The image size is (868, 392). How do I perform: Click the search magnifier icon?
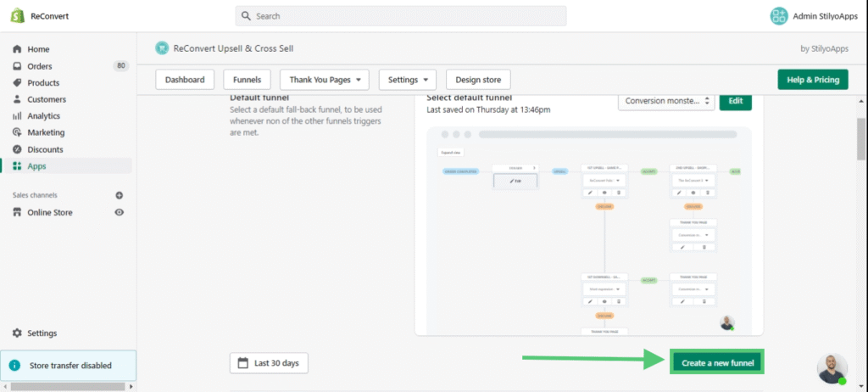click(x=247, y=16)
